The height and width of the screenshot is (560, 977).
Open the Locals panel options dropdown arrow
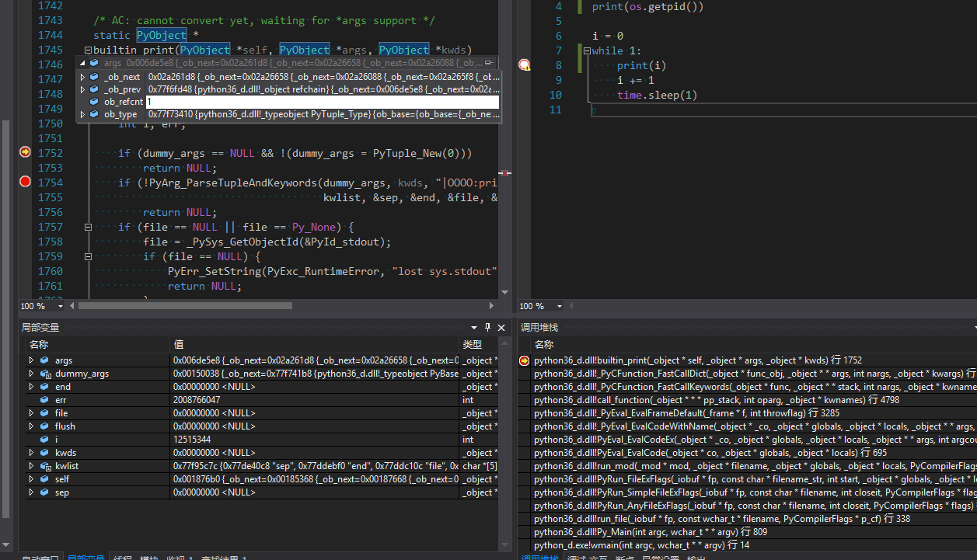coord(474,327)
